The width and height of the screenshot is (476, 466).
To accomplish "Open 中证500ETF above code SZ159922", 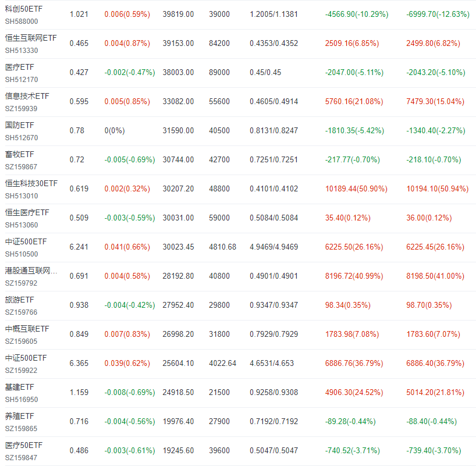I will 26,358.
